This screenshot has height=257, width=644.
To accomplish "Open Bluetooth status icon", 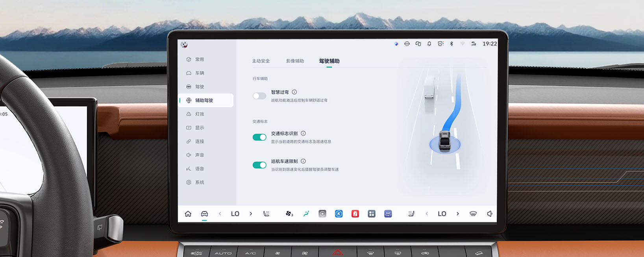I will pyautogui.click(x=452, y=44).
